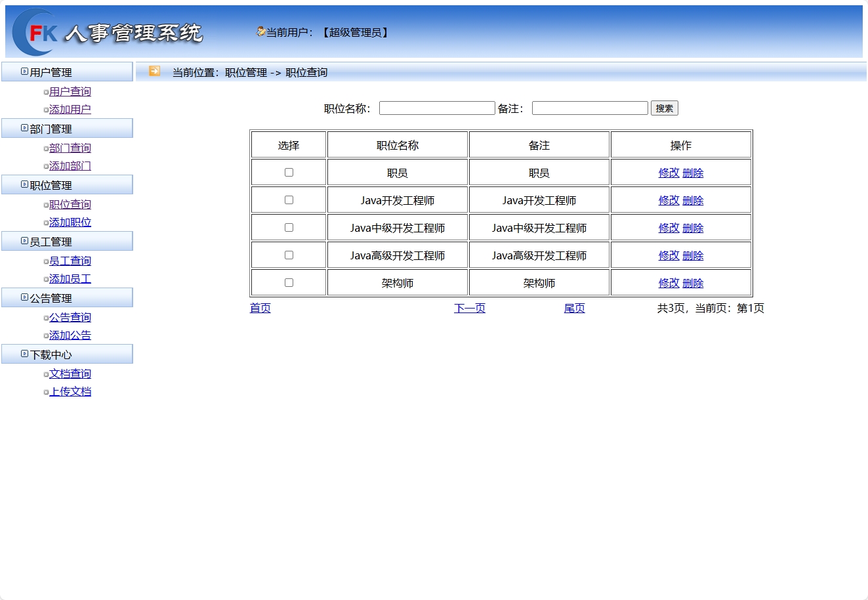Click 删除 for Java中级开发工程师
The width and height of the screenshot is (868, 600).
click(x=693, y=228)
